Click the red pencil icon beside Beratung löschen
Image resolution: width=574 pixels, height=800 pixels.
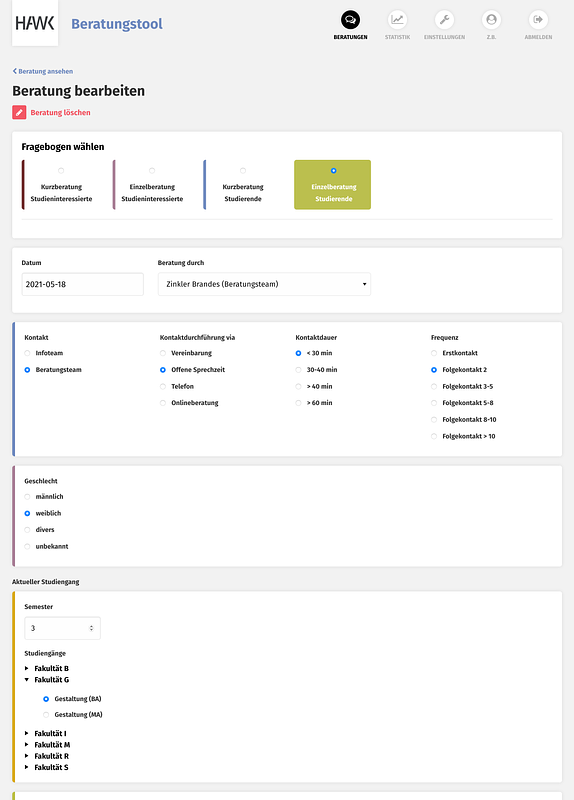19,112
